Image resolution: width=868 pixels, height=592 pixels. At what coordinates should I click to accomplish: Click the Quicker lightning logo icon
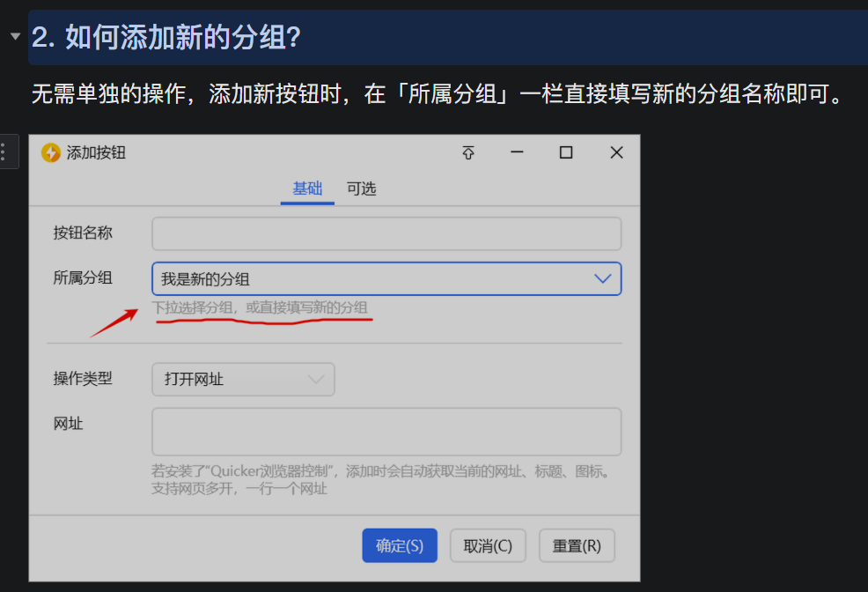51,153
